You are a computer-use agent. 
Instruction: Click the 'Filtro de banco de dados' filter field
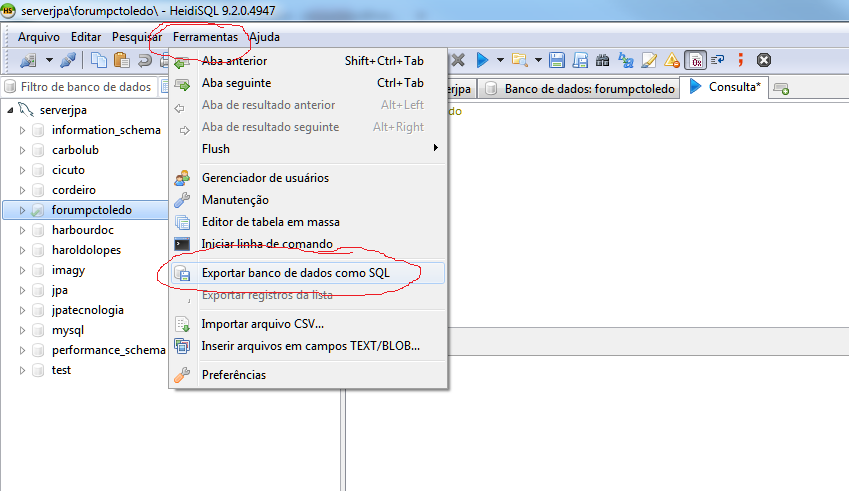pyautogui.click(x=81, y=87)
